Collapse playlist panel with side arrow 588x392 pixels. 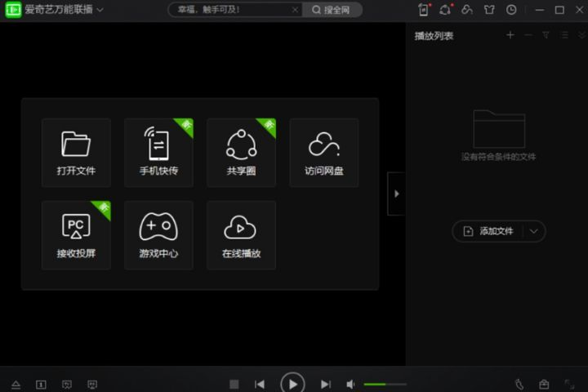(x=396, y=194)
